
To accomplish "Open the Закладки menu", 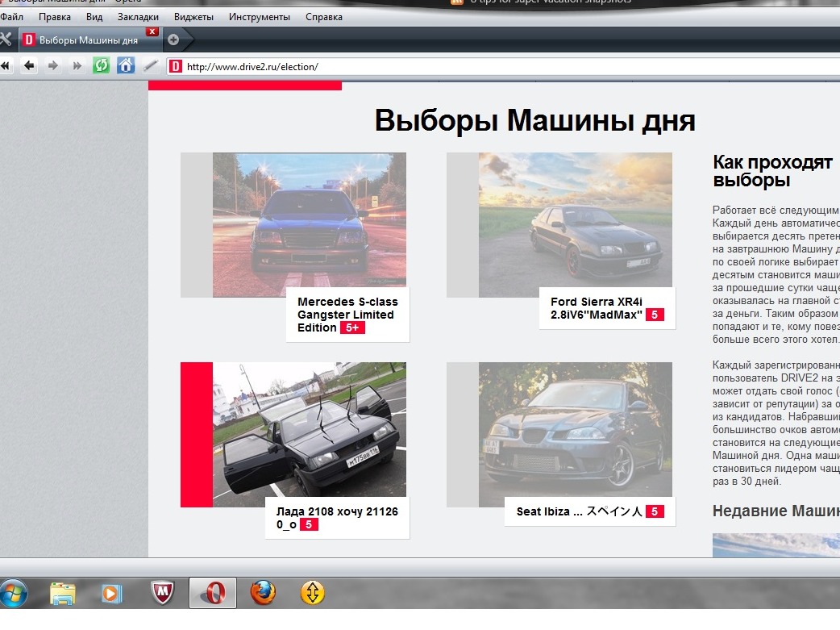I will point(138,17).
